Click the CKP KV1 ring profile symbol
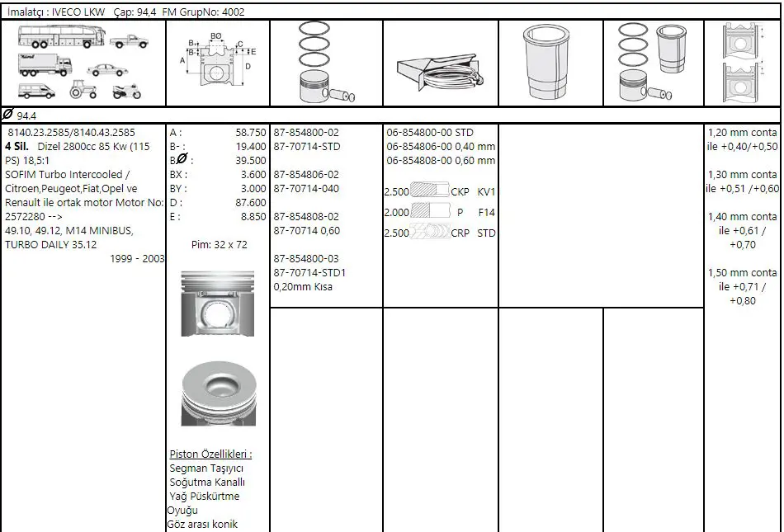 coord(429,191)
